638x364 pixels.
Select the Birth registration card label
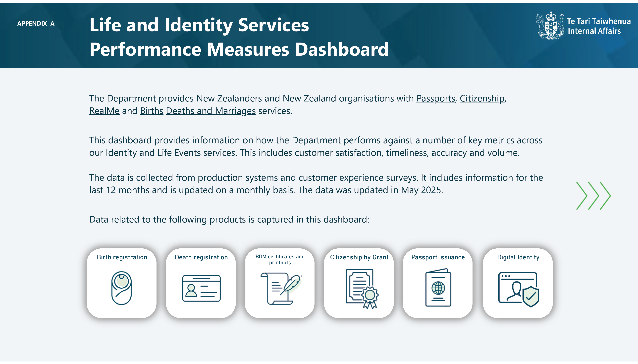click(x=122, y=257)
